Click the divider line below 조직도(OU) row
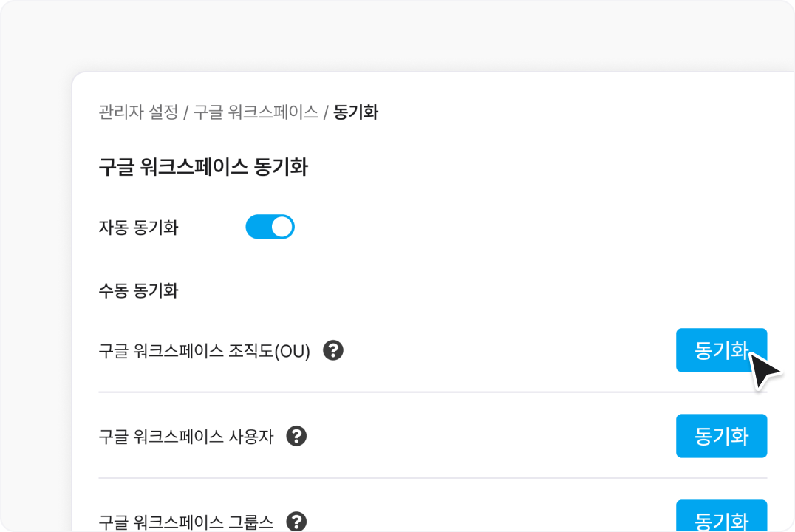 tap(432, 392)
